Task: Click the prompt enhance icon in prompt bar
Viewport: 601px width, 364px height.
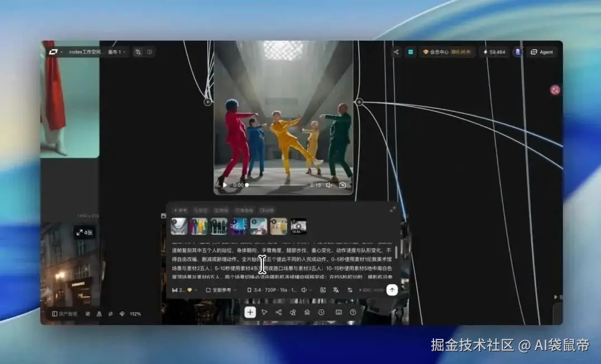Action: click(x=323, y=290)
